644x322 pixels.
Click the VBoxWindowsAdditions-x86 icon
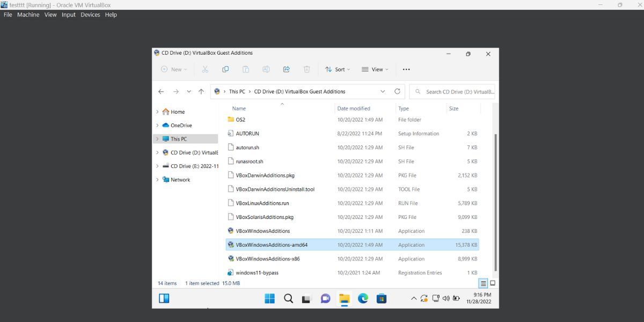231,259
